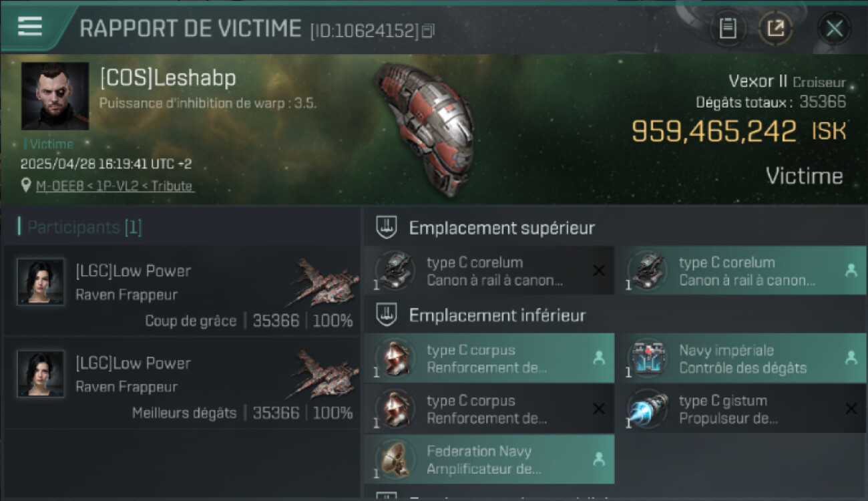Screen dimensions: 868x501
Task: Select first Low Power participant portrait
Action: (x=41, y=282)
